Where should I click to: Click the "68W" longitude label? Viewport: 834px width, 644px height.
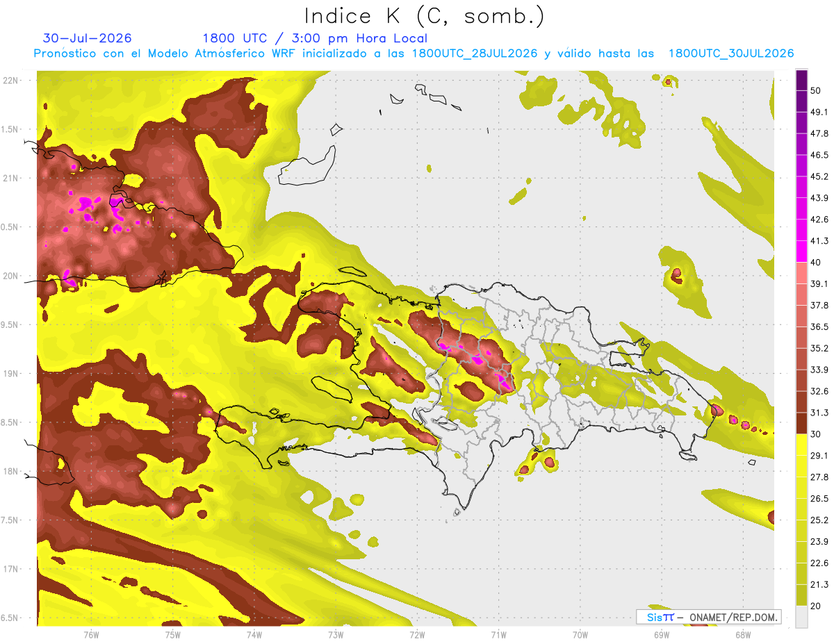coord(743,634)
